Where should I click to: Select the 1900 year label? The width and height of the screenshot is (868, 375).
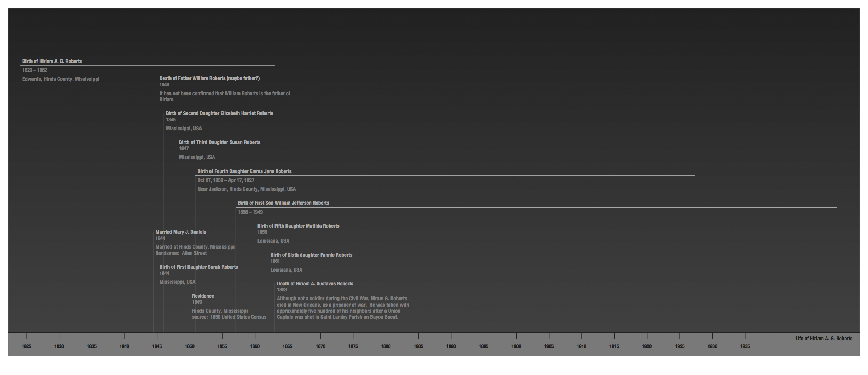pyautogui.click(x=516, y=346)
